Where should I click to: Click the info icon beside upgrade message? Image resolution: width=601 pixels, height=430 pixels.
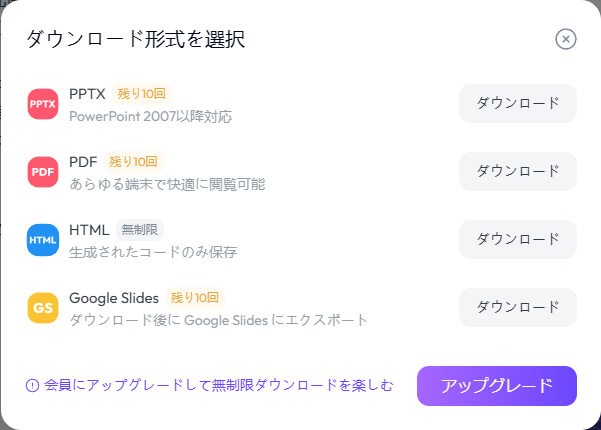[32, 385]
